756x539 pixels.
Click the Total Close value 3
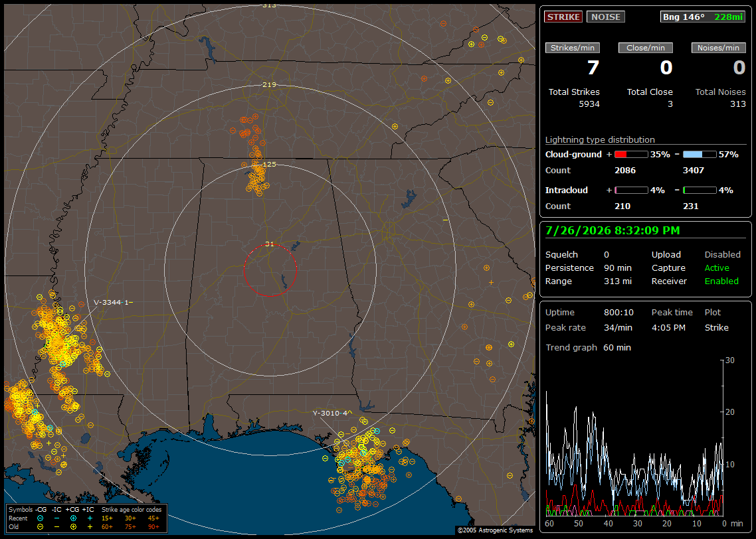coord(670,104)
